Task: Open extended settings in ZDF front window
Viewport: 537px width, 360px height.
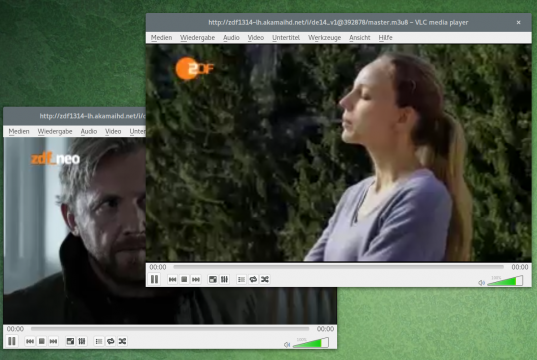Action: tap(224, 280)
